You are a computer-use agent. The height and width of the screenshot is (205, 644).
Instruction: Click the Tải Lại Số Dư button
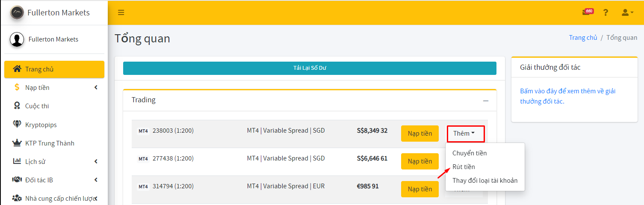click(310, 68)
